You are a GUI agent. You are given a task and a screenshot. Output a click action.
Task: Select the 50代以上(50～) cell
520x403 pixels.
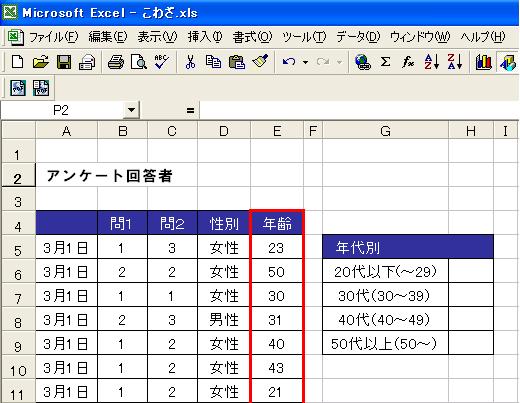click(386, 343)
